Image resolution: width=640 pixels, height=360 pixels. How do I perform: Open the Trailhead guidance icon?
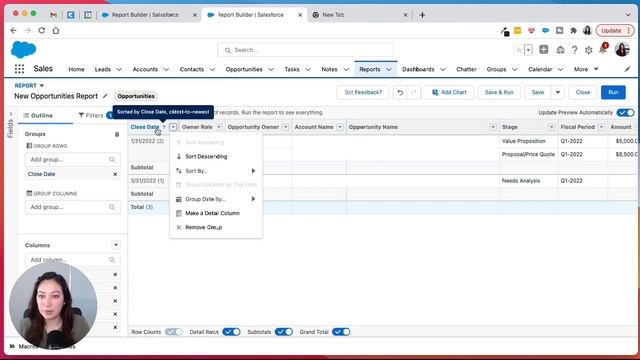560,50
